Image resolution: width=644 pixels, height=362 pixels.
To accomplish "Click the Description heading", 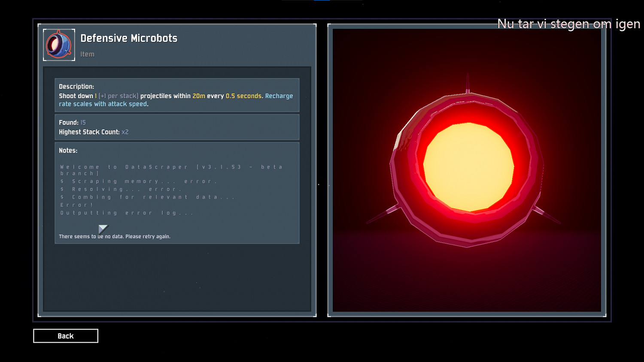I will tap(76, 87).
